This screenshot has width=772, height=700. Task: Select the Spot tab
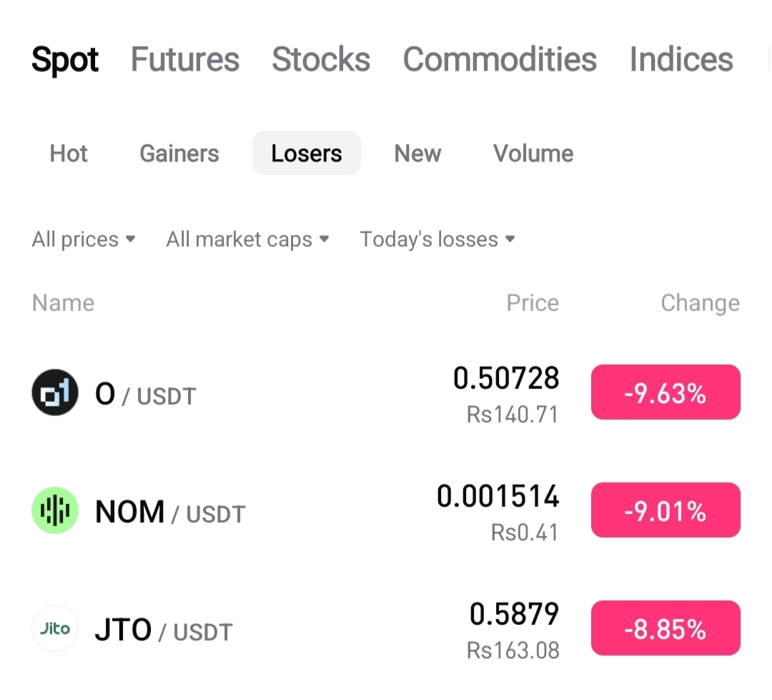pos(65,60)
